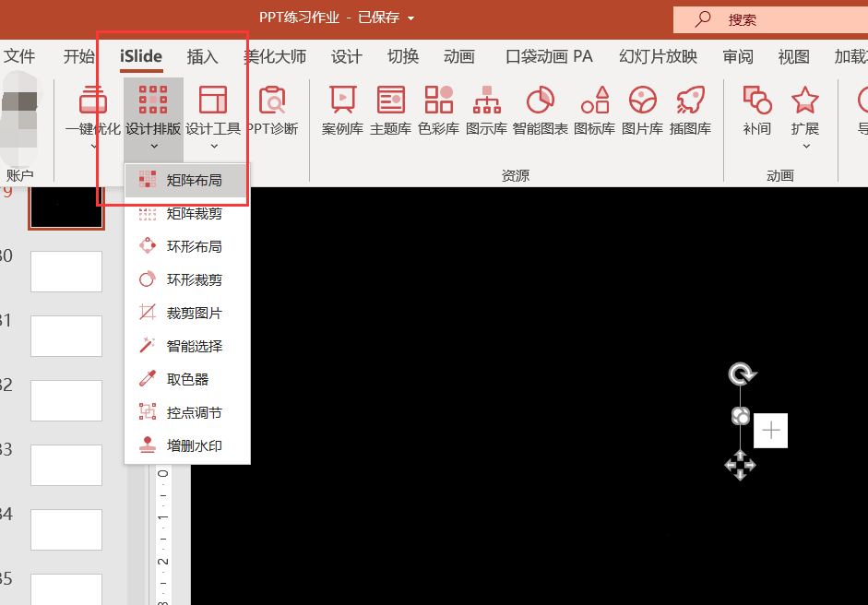Open the 设计工具 panel icon

pos(213,101)
